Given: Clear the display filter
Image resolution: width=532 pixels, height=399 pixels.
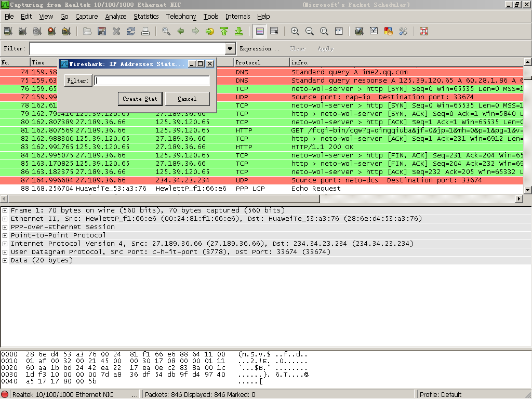Looking at the screenshot, I should 297,48.
